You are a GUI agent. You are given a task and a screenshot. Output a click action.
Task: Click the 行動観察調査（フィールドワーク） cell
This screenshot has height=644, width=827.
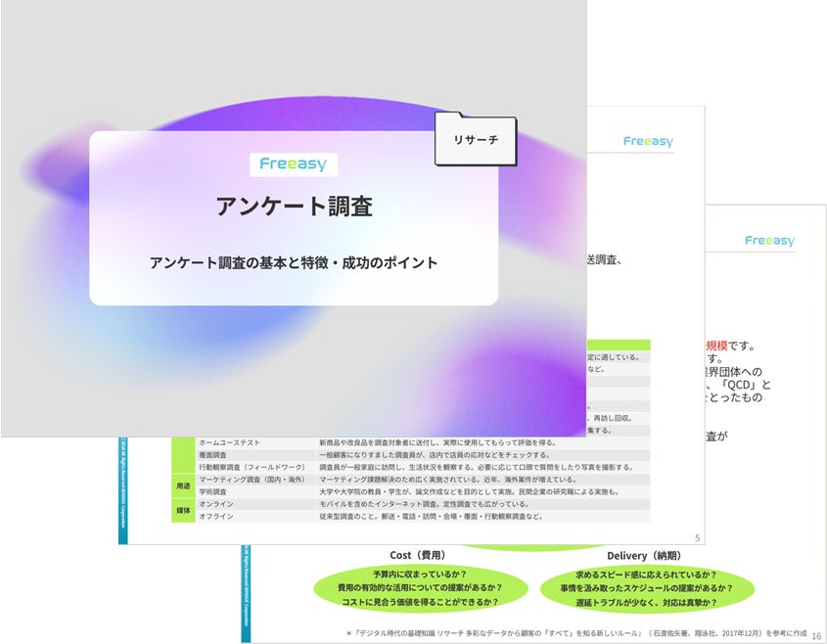pos(252,467)
